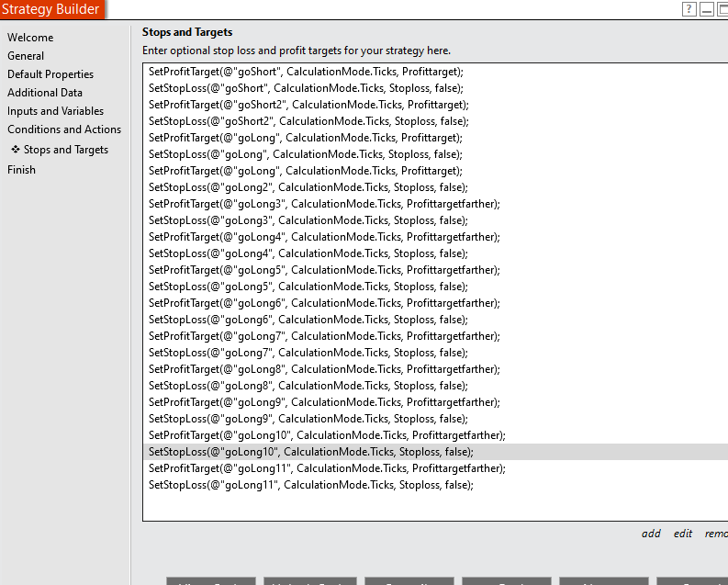The image size is (728, 585).
Task: Click the Stops and Targets diamond icon
Action: pyautogui.click(x=16, y=150)
